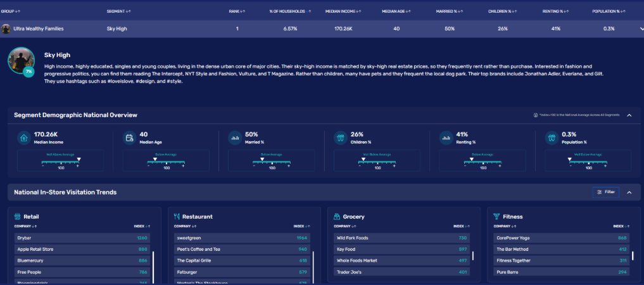The image size is (644, 285).
Task: Open the Filter button in Visitation Trends
Action: click(606, 192)
